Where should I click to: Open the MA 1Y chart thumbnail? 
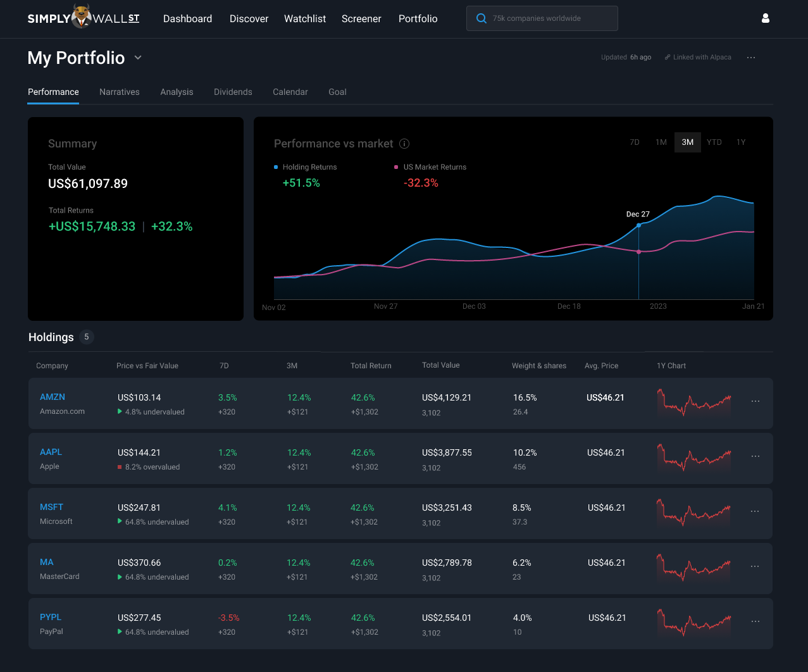click(694, 567)
